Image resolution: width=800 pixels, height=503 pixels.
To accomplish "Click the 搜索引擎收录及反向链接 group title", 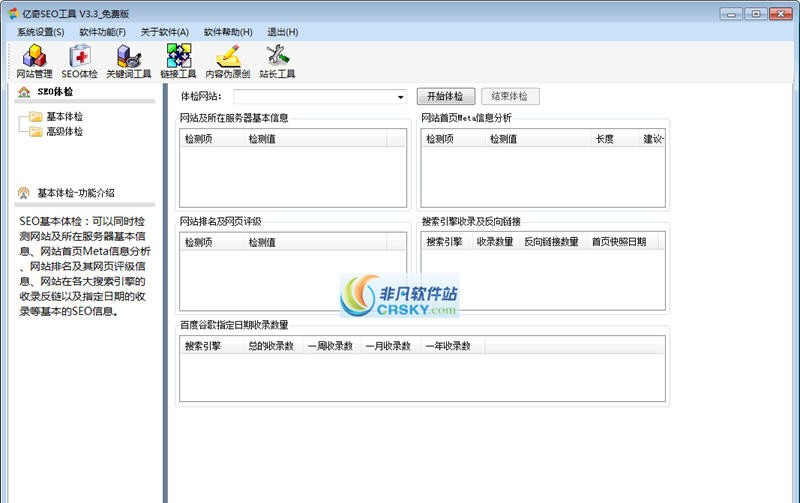I will click(471, 221).
